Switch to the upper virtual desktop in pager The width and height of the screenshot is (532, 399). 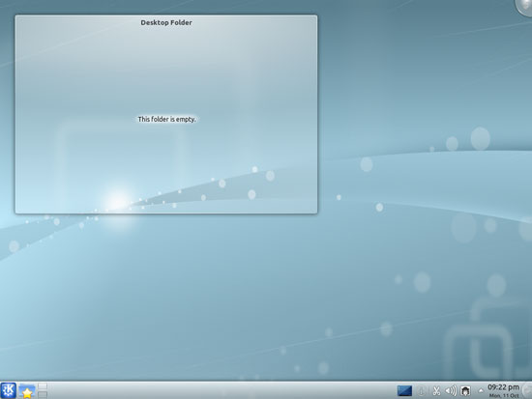(x=43, y=386)
